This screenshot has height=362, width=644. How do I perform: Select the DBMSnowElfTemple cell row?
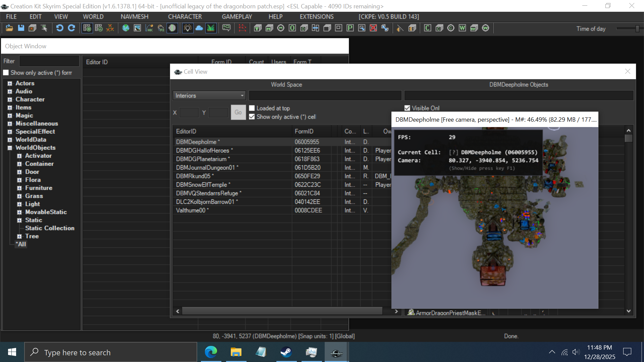(203, 185)
